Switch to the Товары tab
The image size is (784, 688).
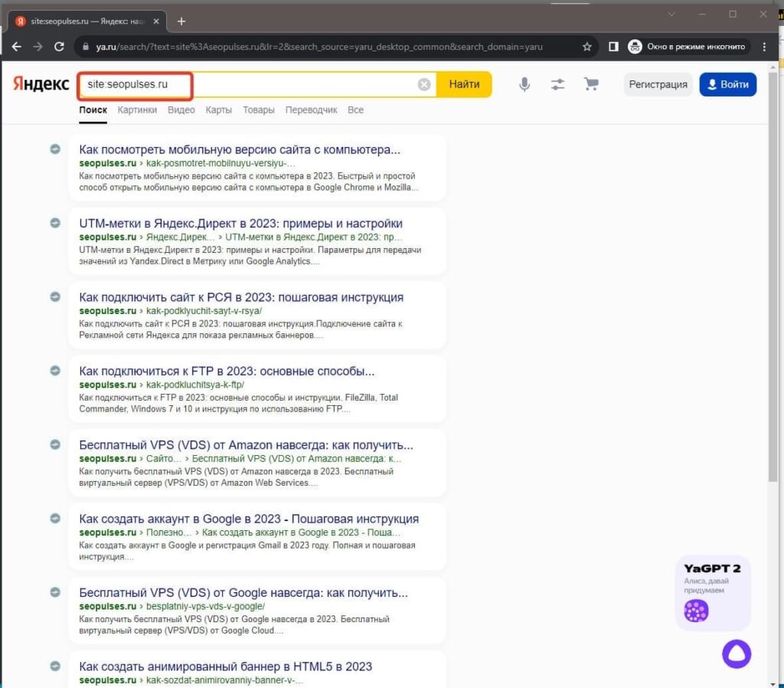[259, 110]
